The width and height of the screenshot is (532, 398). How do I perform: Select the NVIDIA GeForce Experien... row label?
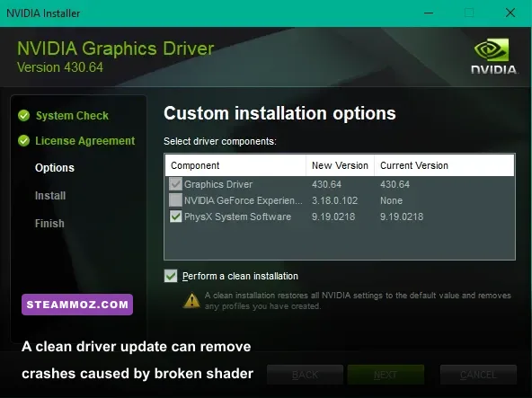click(243, 200)
